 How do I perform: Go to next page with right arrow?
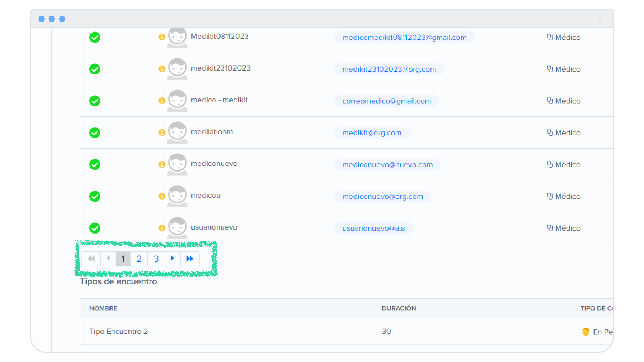(x=172, y=258)
